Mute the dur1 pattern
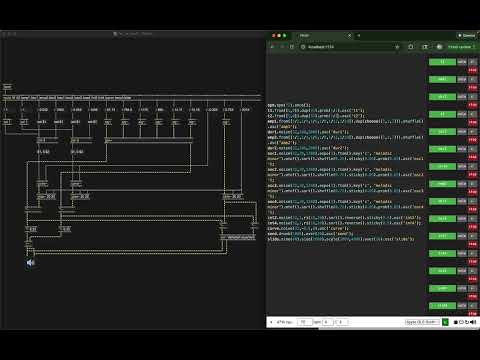Screen dimensions: 480x360 [x=462, y=97]
